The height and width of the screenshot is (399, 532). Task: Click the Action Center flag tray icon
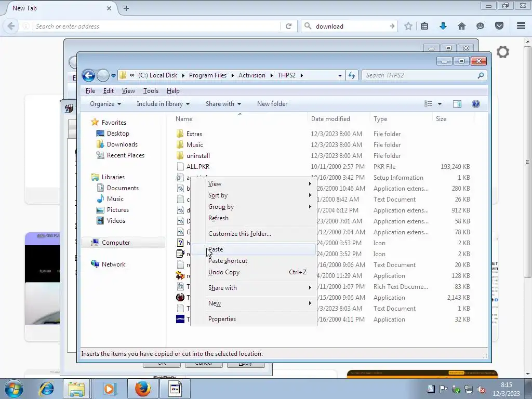(443, 389)
